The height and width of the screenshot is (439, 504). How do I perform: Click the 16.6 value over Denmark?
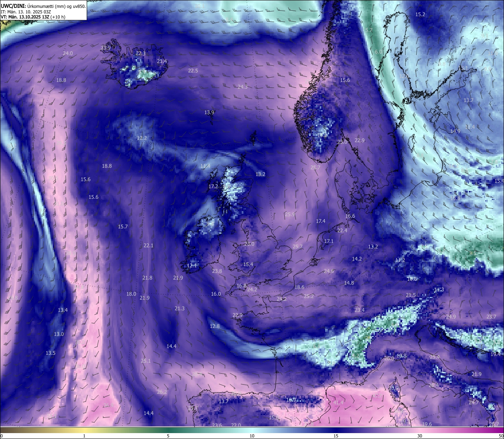pos(350,216)
